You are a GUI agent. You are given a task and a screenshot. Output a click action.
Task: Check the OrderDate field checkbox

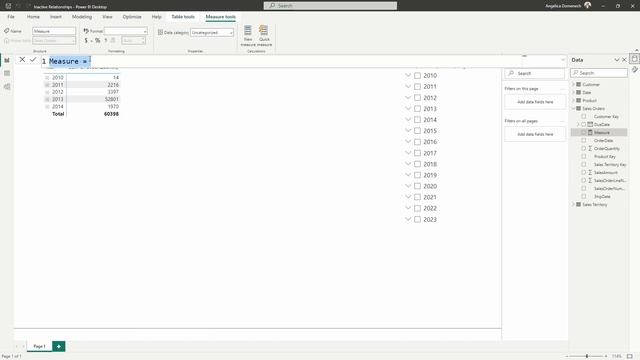(x=584, y=140)
